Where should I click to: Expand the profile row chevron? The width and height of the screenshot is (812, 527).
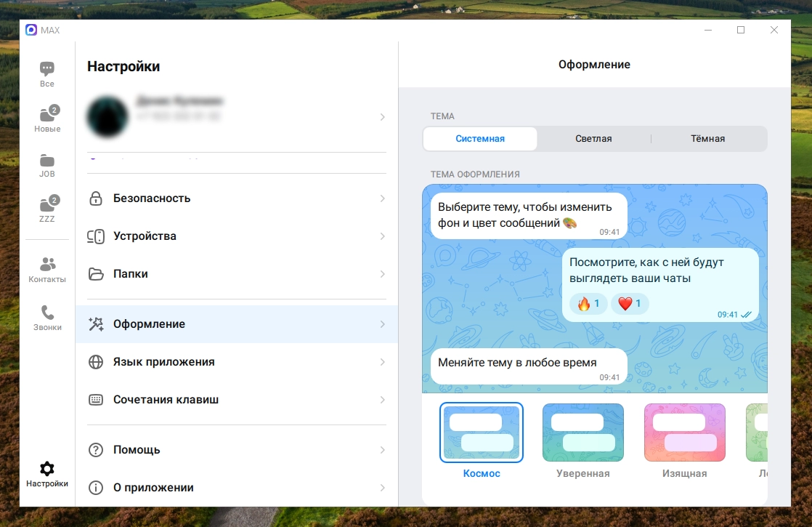382,117
